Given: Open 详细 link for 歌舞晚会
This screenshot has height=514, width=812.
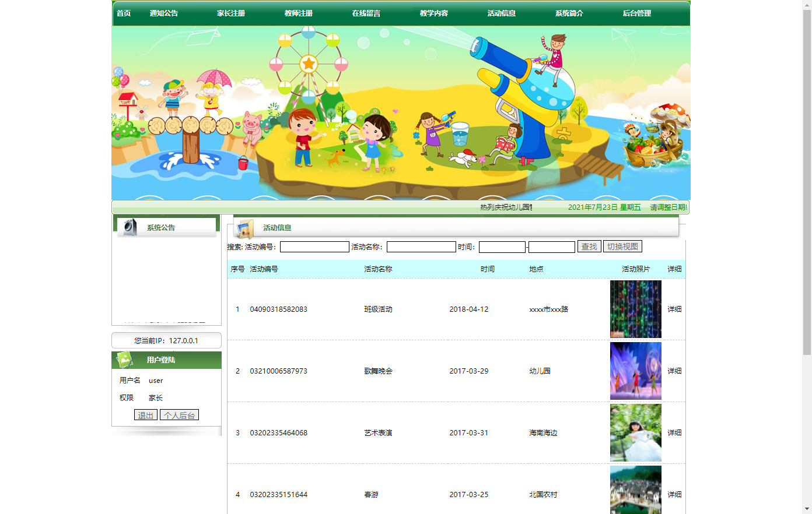Looking at the screenshot, I should pos(674,371).
